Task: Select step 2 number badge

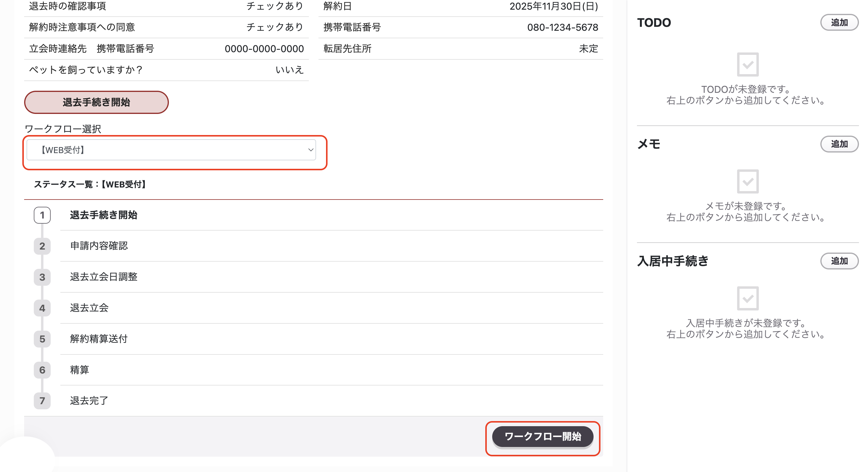Action: point(42,246)
